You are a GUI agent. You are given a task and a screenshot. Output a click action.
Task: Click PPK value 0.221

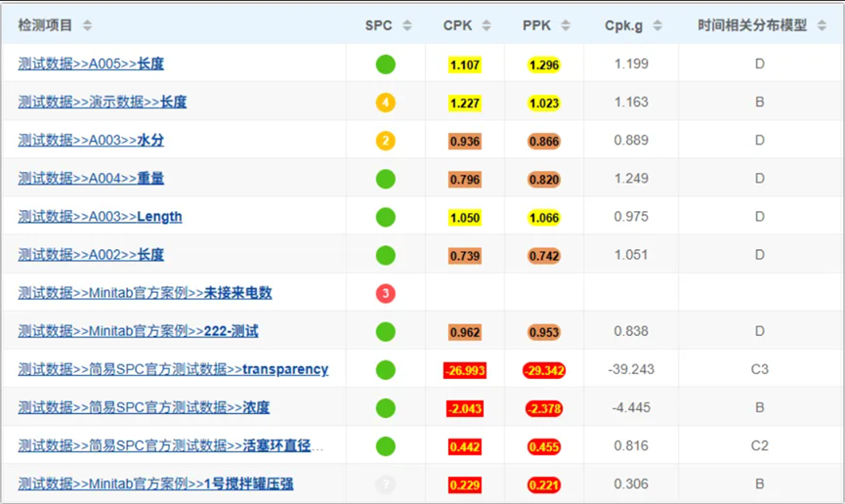click(544, 485)
